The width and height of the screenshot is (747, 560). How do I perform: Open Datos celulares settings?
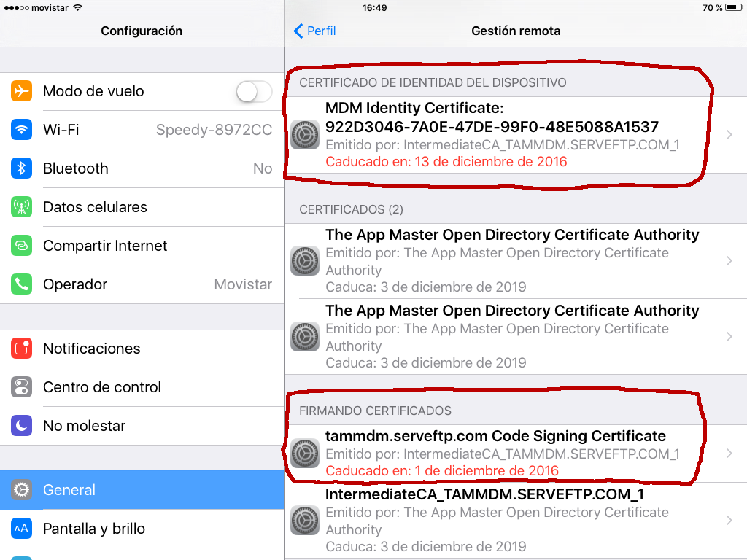click(x=142, y=206)
